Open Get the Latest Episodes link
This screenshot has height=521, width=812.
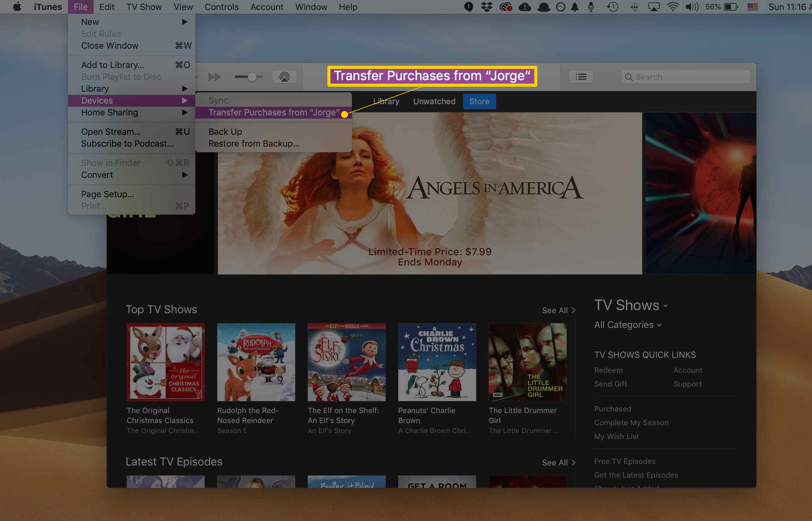[636, 475]
